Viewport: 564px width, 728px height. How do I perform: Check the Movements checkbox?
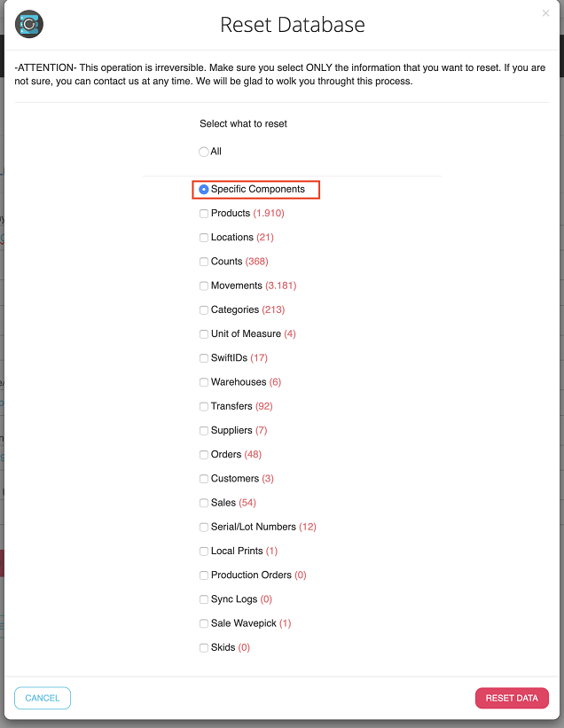[204, 286]
